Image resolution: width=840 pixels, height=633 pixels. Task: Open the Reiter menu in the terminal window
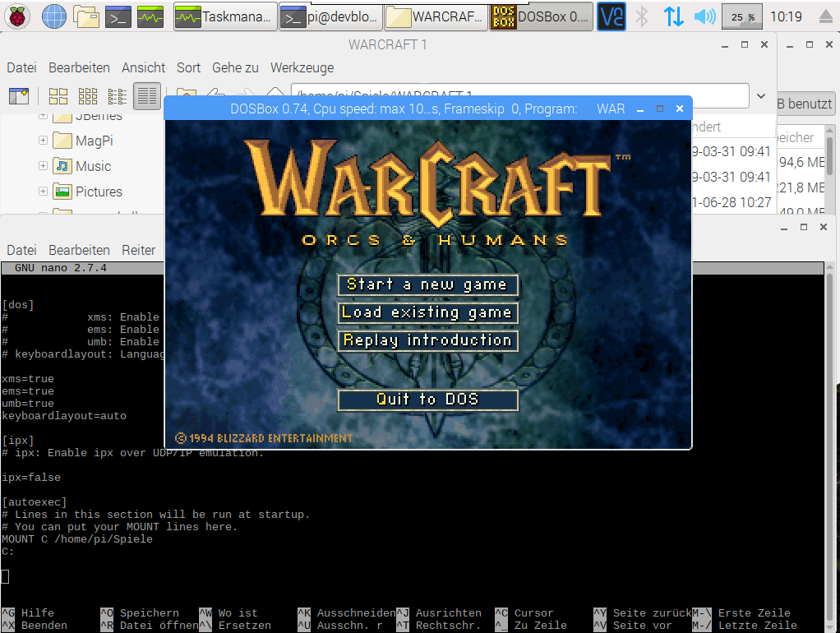pyautogui.click(x=139, y=250)
